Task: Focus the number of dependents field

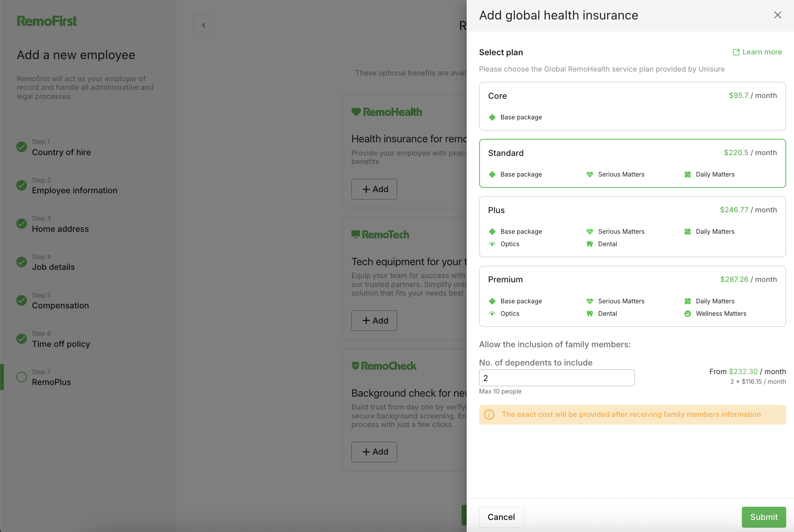Action: click(557, 378)
